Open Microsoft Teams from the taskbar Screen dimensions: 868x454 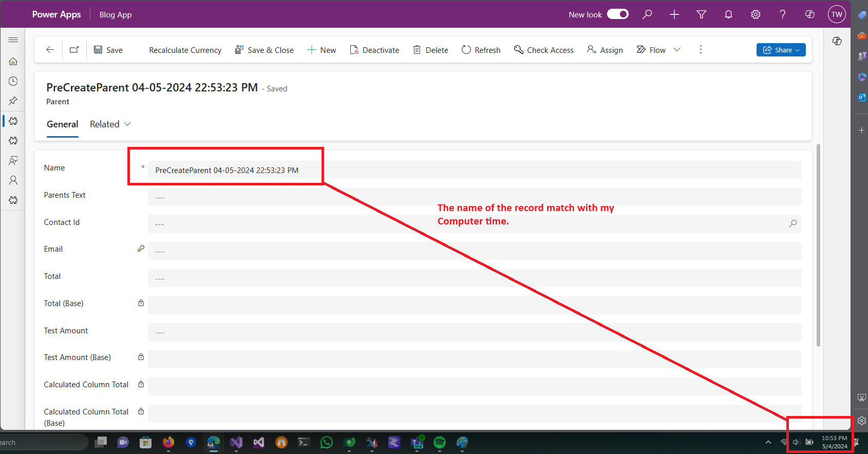click(x=417, y=442)
